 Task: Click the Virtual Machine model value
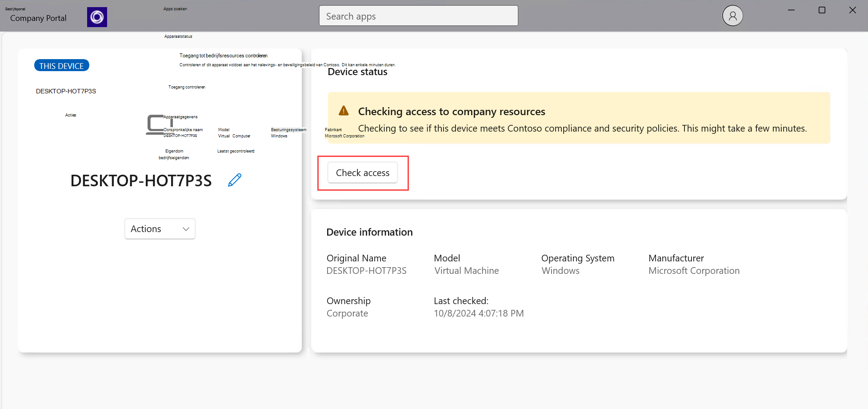point(466,271)
